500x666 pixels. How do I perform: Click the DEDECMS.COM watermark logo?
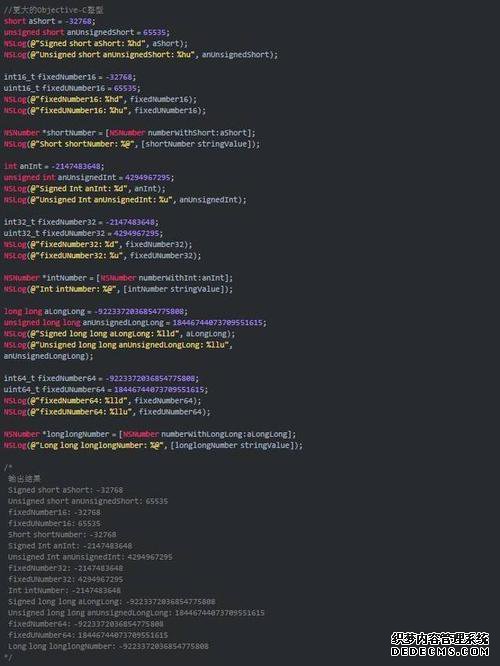click(x=440, y=645)
